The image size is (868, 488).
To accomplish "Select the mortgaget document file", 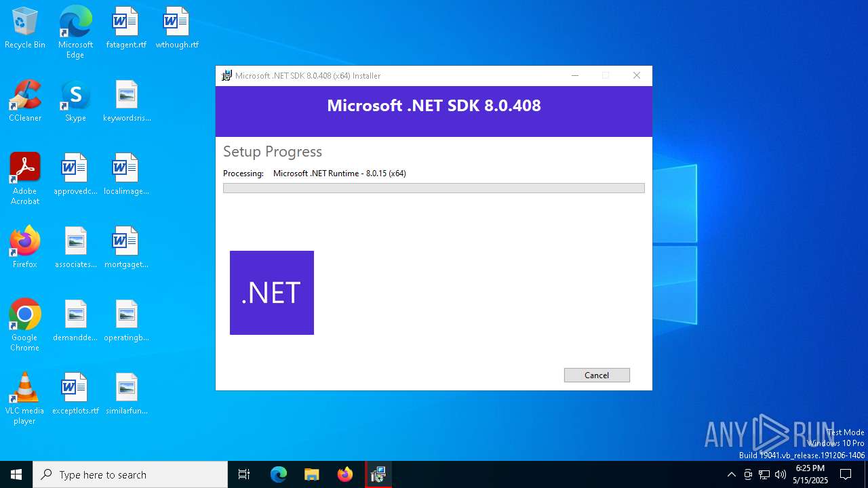I will (127, 248).
